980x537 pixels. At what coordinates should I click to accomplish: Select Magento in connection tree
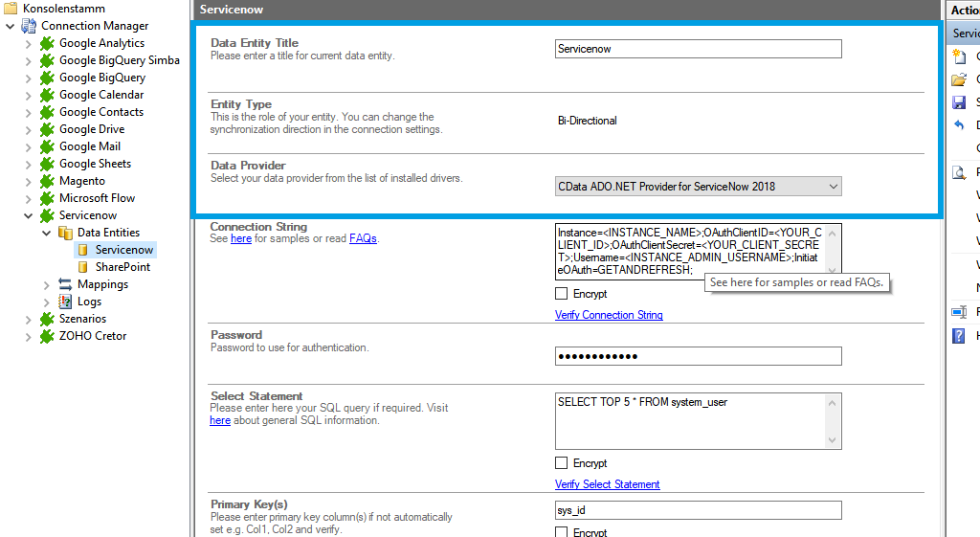click(82, 181)
